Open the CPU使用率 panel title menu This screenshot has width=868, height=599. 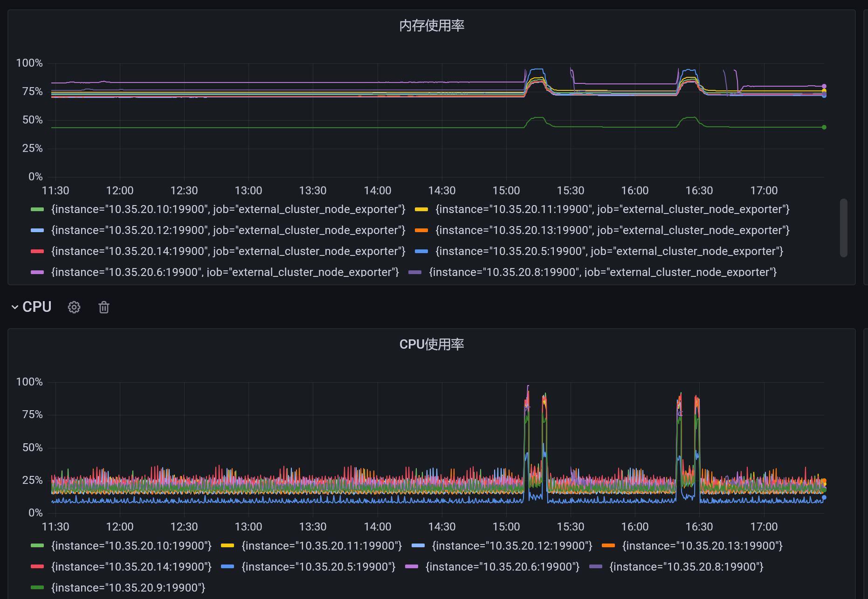pos(432,344)
